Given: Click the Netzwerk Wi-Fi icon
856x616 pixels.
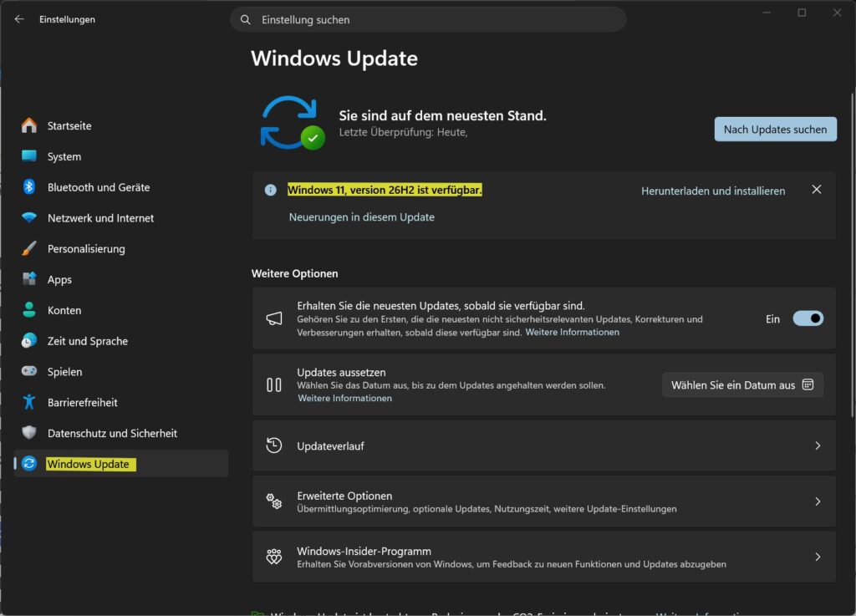Looking at the screenshot, I should [x=29, y=217].
